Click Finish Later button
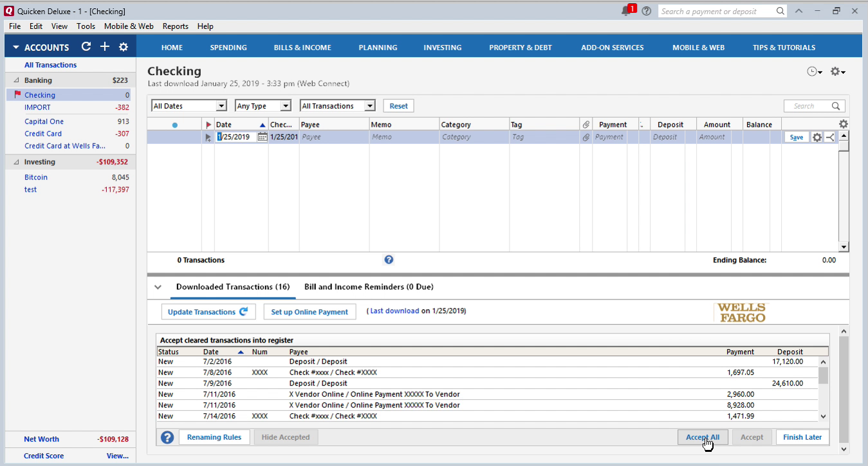The width and height of the screenshot is (868, 466). (802, 437)
